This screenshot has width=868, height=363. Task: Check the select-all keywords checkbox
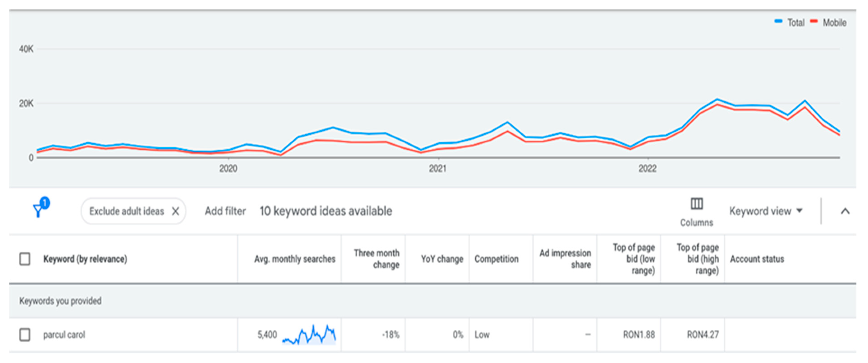25,259
